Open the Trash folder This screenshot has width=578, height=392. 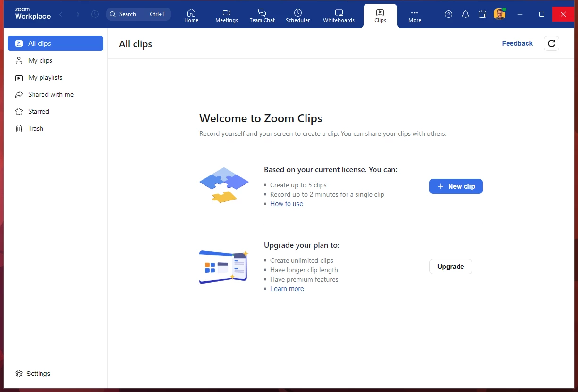[x=55, y=128]
